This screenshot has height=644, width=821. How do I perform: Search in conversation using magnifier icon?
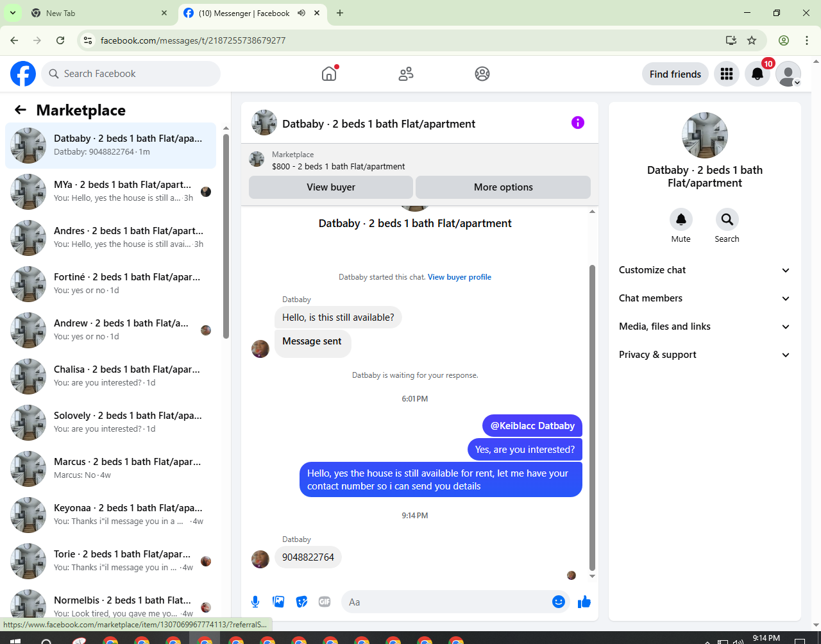[x=727, y=219]
